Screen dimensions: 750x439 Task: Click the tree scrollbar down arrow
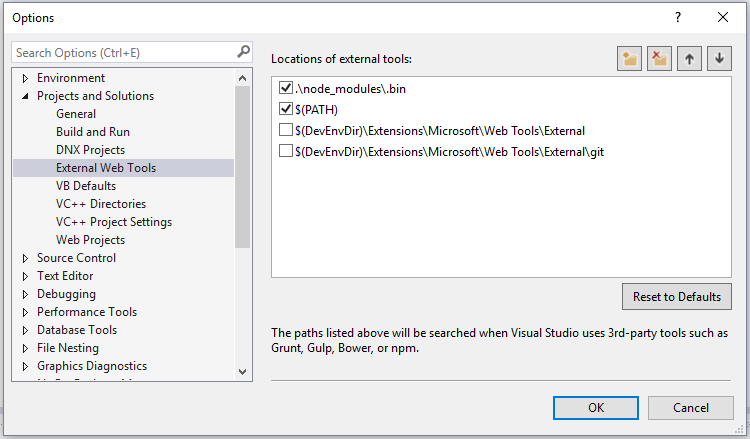pyautogui.click(x=243, y=372)
